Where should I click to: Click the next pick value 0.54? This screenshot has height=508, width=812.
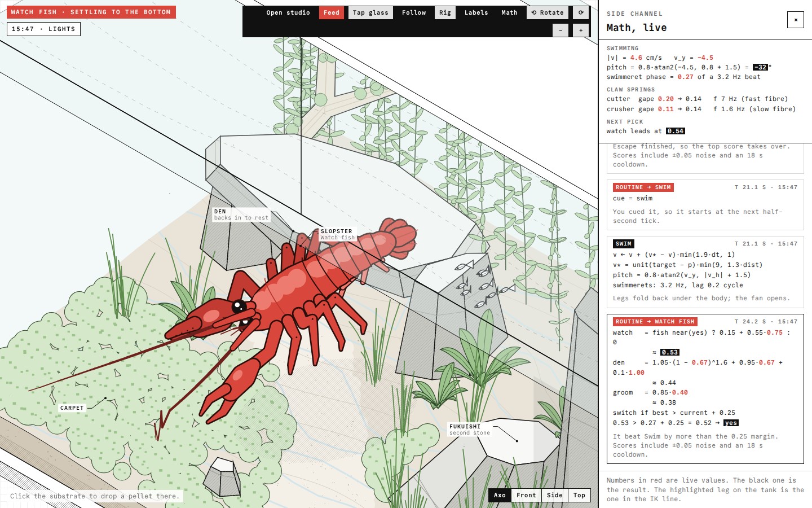point(675,131)
